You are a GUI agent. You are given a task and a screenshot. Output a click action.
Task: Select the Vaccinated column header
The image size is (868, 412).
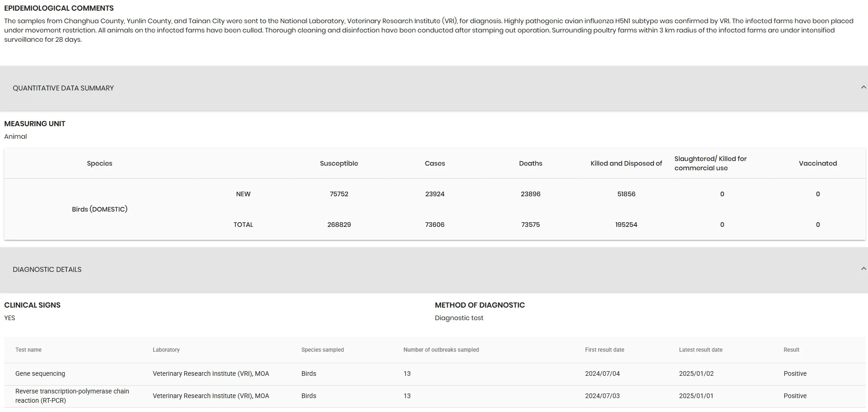click(818, 163)
